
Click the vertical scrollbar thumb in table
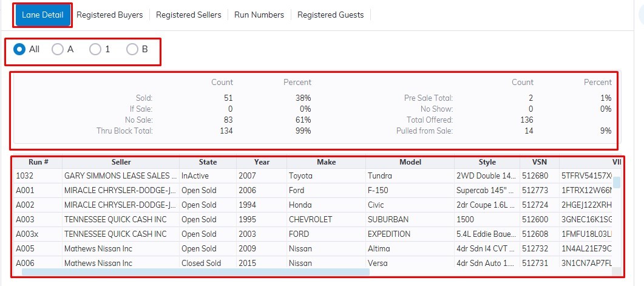click(617, 182)
